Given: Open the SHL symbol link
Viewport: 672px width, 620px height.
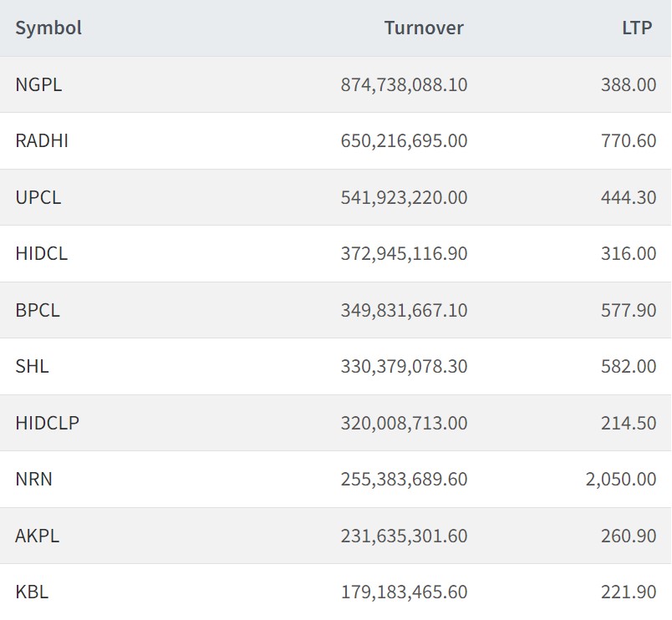Looking at the screenshot, I should pyautogui.click(x=32, y=366).
